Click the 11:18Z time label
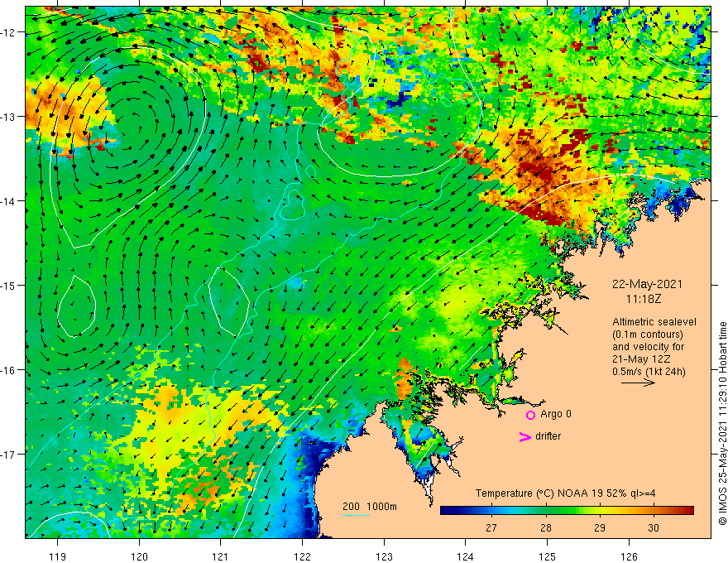Screen dimensions: 728x563 [x=643, y=299]
